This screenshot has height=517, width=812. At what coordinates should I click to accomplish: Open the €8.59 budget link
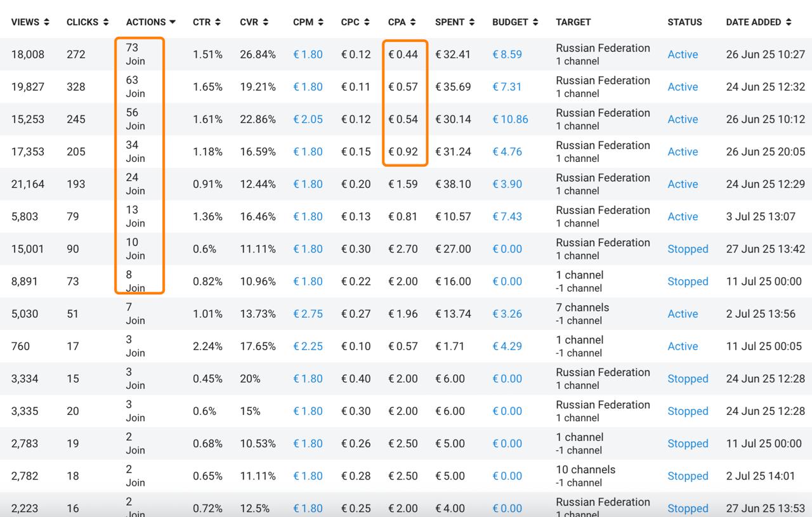[x=507, y=55]
